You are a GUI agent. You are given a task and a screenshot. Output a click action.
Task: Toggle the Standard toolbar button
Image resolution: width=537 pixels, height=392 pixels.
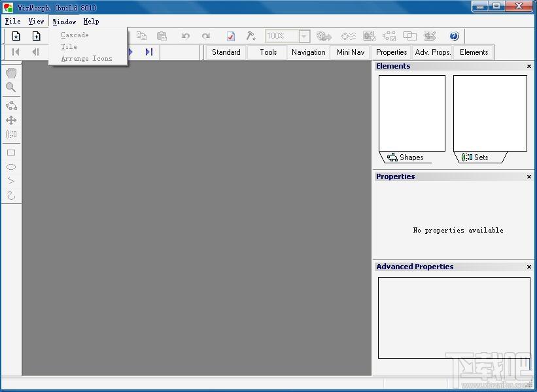pos(226,52)
